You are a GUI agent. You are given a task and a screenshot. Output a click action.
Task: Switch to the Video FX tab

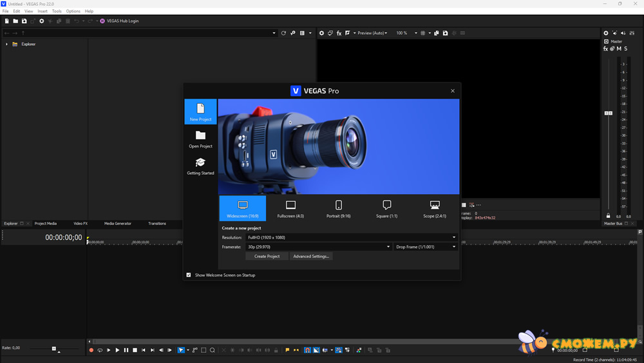pos(80,224)
